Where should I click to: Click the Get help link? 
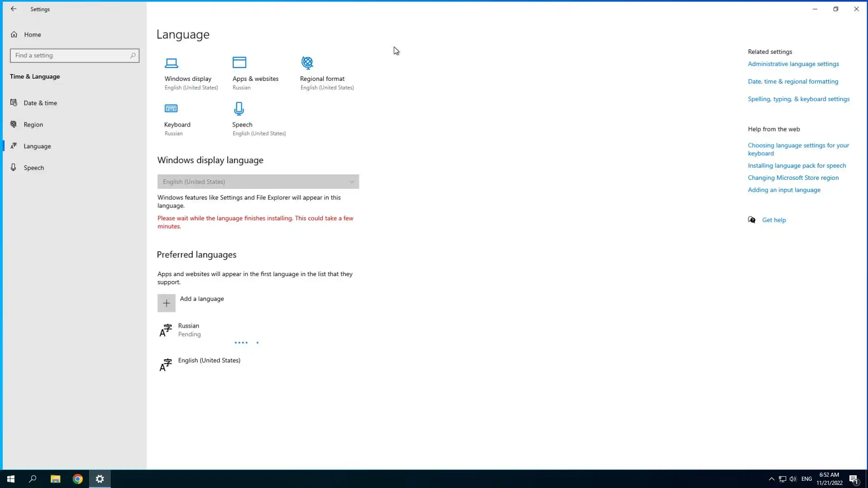coord(774,220)
